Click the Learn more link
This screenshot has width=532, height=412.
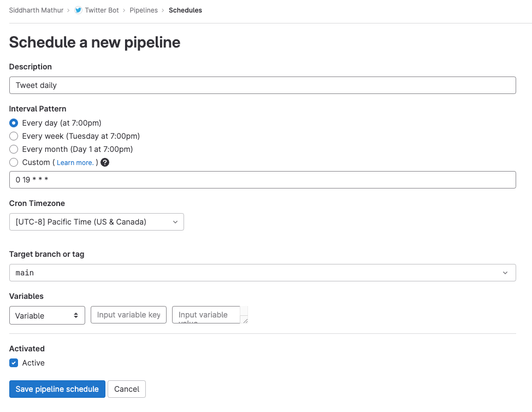pos(75,162)
